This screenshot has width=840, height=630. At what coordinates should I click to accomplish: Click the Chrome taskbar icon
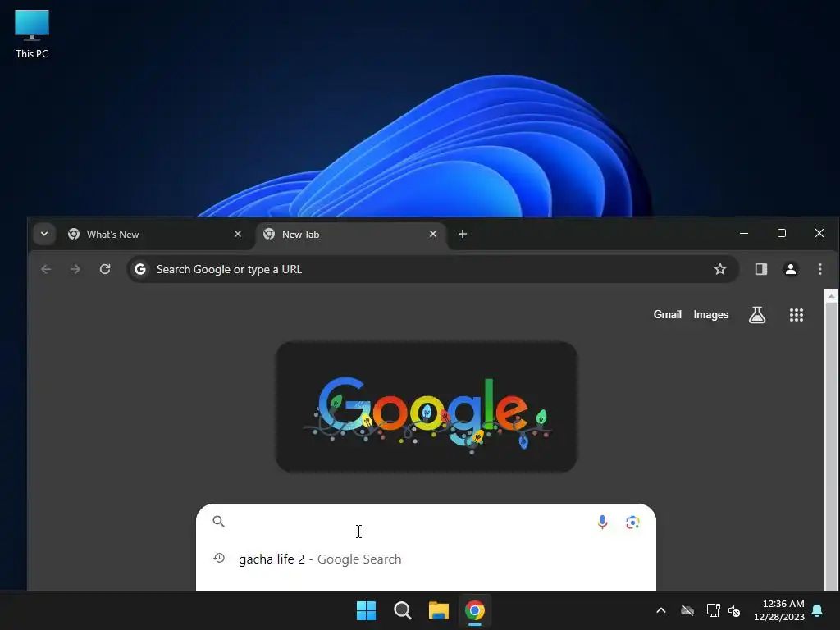coord(475,610)
